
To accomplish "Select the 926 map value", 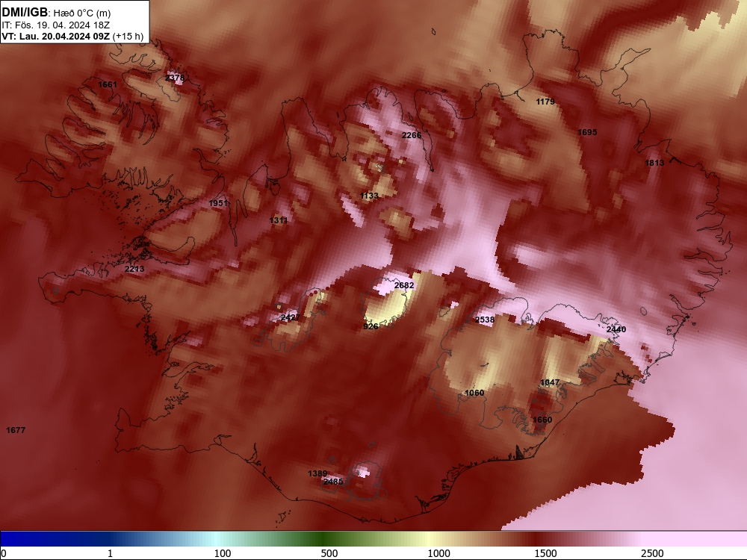I will (x=371, y=326).
